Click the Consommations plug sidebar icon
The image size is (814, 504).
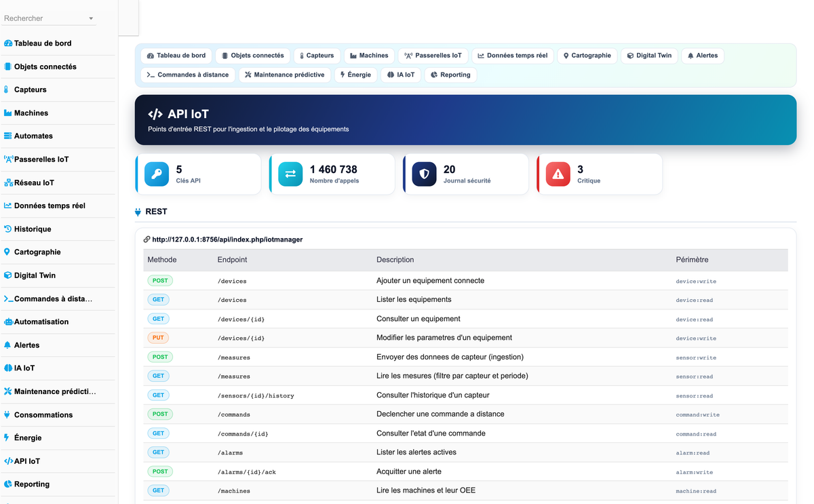point(7,414)
